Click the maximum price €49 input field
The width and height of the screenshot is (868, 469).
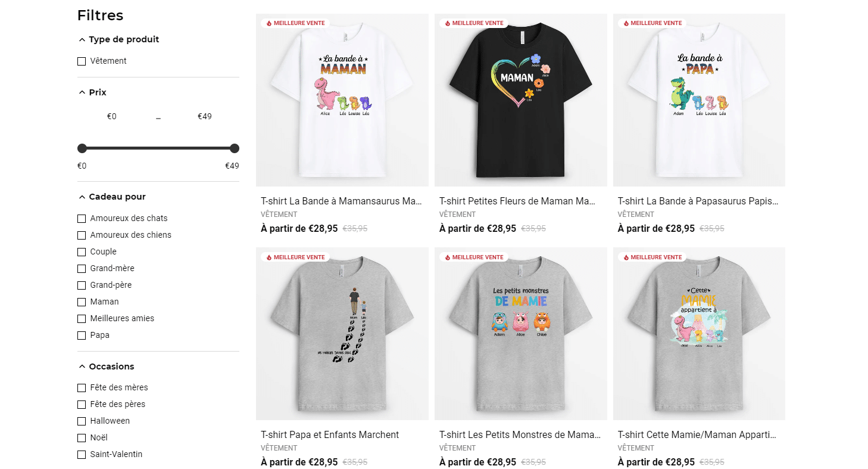205,116
